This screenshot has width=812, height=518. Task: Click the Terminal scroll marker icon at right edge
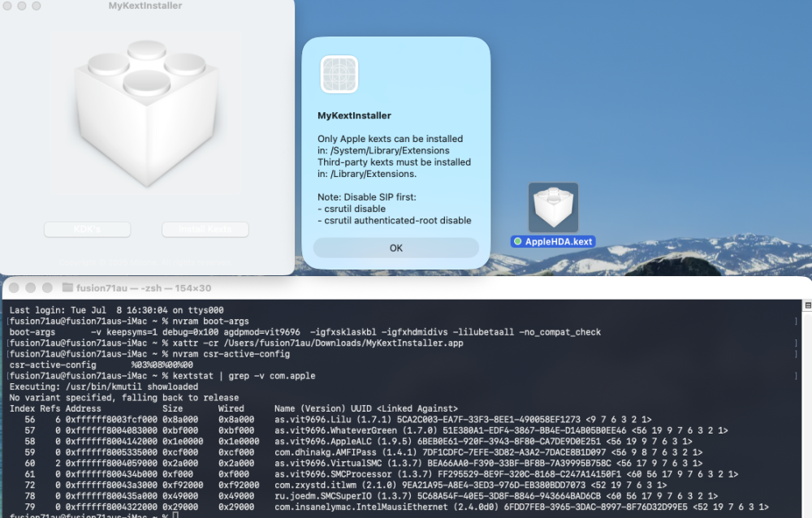(808, 305)
